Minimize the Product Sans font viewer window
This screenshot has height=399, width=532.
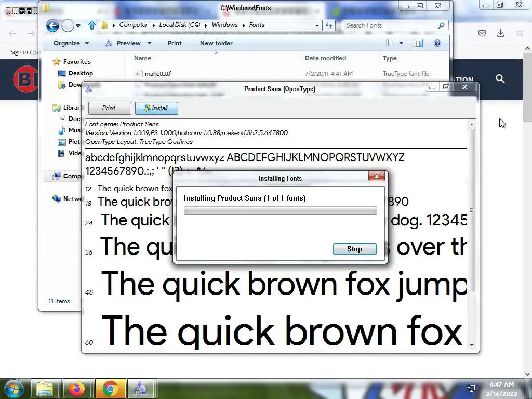click(432, 87)
